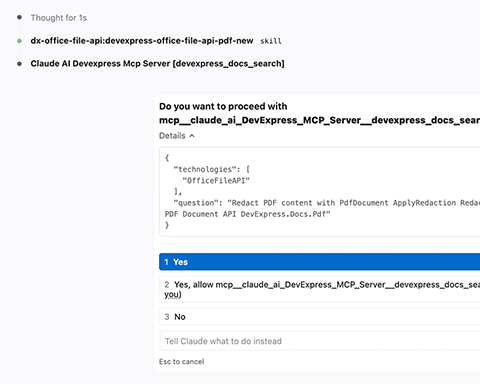Screen dimensions: 480x384
Task: Open the dx-office-file-api pdf-new skill entry
Action: pyautogui.click(x=142, y=41)
